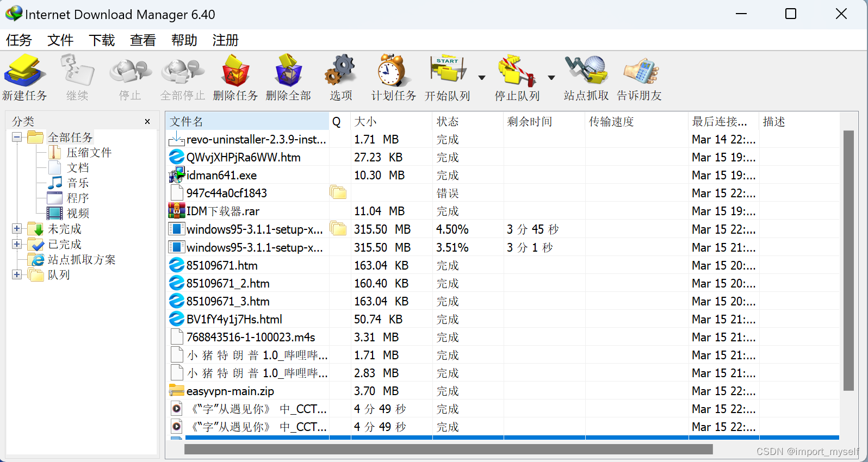This screenshot has height=462, width=868.
Task: Click 未完成 folder icon with green arrow
Action: [36, 229]
